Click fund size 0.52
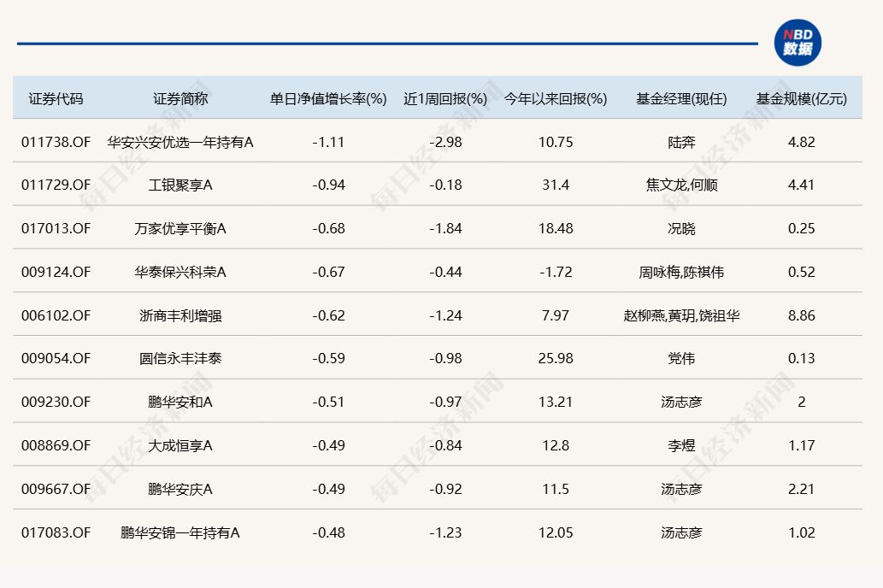This screenshot has height=588, width=883. tap(801, 272)
